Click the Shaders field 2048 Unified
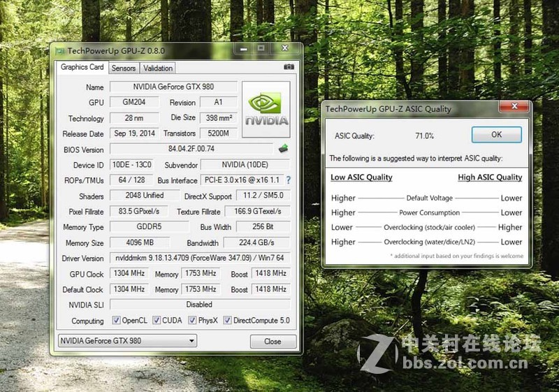Screen dimensions: 559x392 tap(145, 195)
